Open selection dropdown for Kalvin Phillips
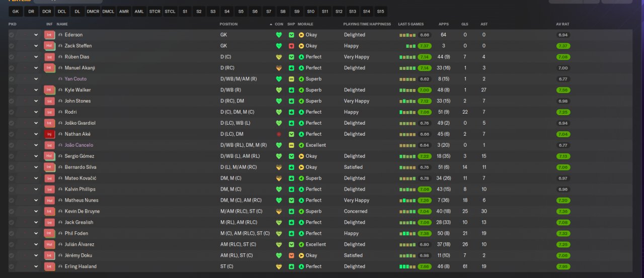Screen dimensions: 644x278 (36, 190)
